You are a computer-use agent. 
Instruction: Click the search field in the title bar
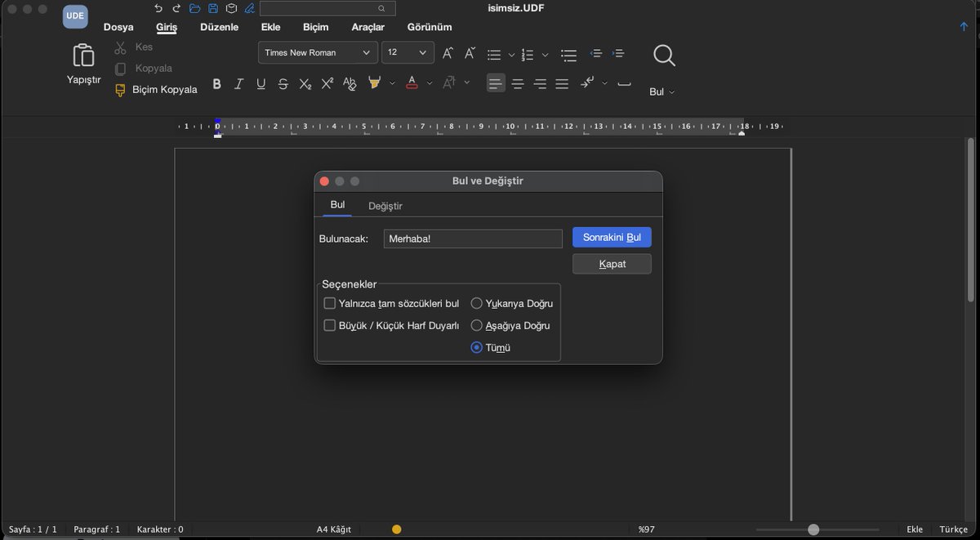[327, 8]
